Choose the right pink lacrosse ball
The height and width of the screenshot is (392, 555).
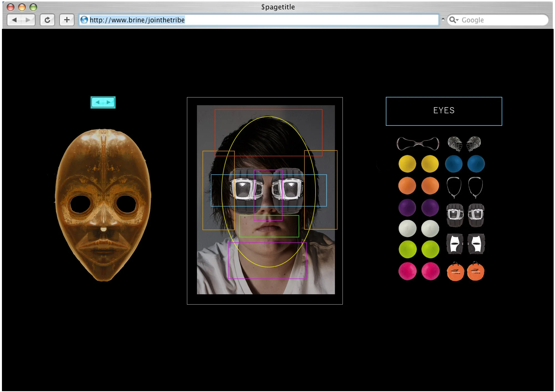pos(430,271)
